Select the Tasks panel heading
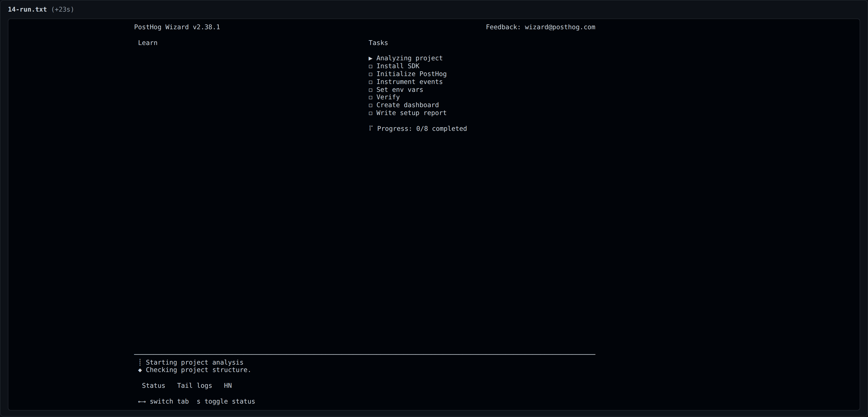 pos(378,43)
